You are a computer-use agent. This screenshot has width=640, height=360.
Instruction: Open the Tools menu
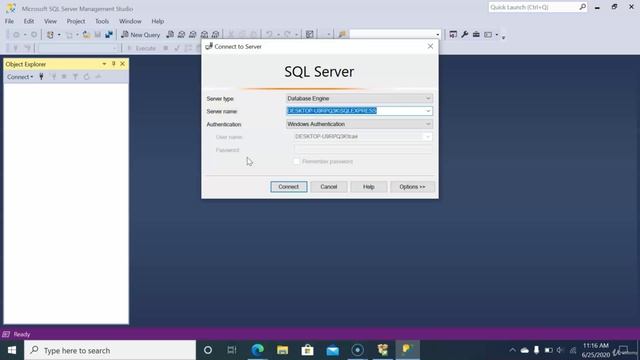coord(102,21)
